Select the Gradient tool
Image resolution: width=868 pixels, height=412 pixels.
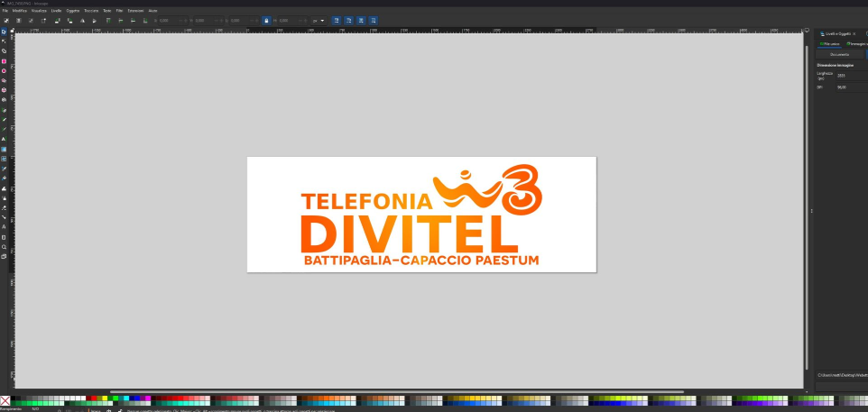[x=4, y=149]
